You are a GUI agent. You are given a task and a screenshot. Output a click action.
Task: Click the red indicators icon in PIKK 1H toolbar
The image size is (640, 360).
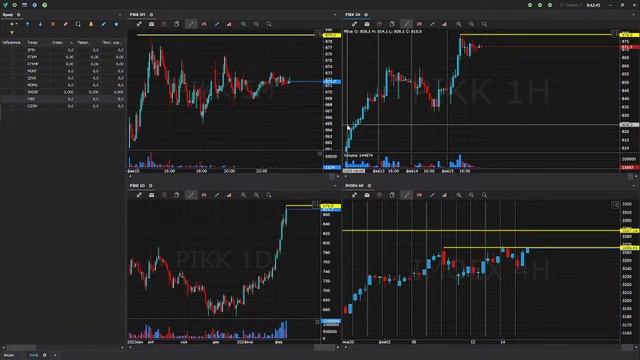pos(419,24)
